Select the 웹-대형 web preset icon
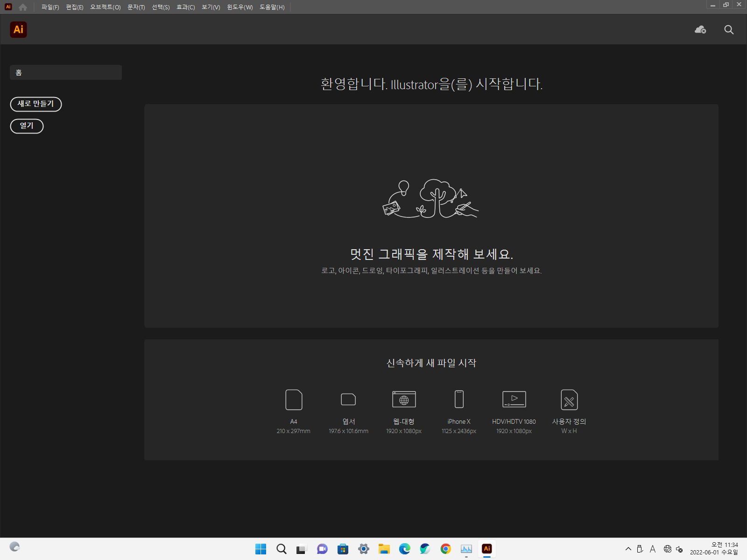 click(x=404, y=399)
